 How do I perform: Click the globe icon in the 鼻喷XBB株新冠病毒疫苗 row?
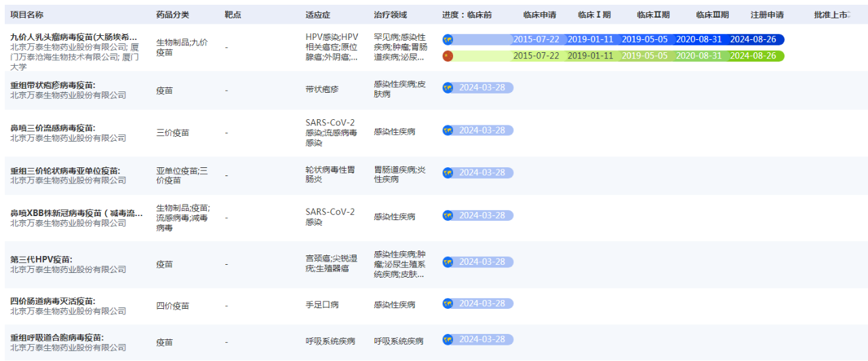[448, 215]
